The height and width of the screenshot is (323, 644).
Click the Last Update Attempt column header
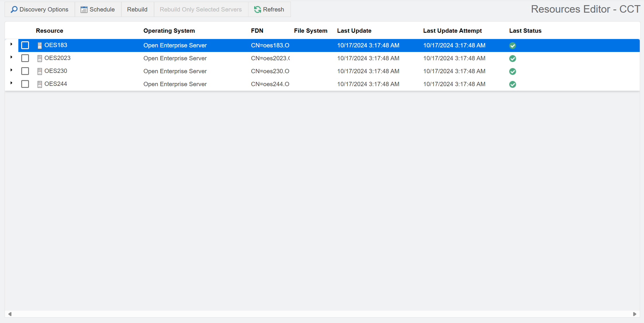point(452,31)
